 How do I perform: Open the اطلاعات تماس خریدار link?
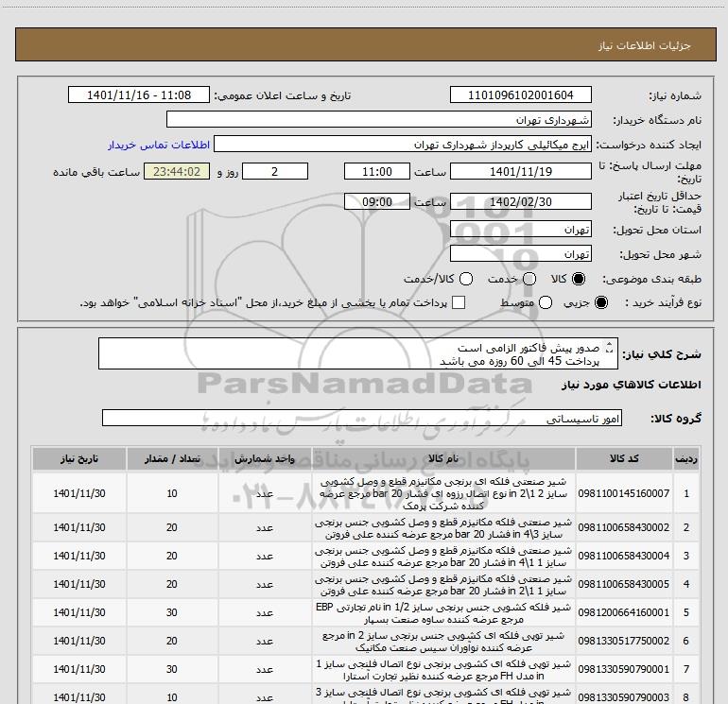tap(159, 145)
